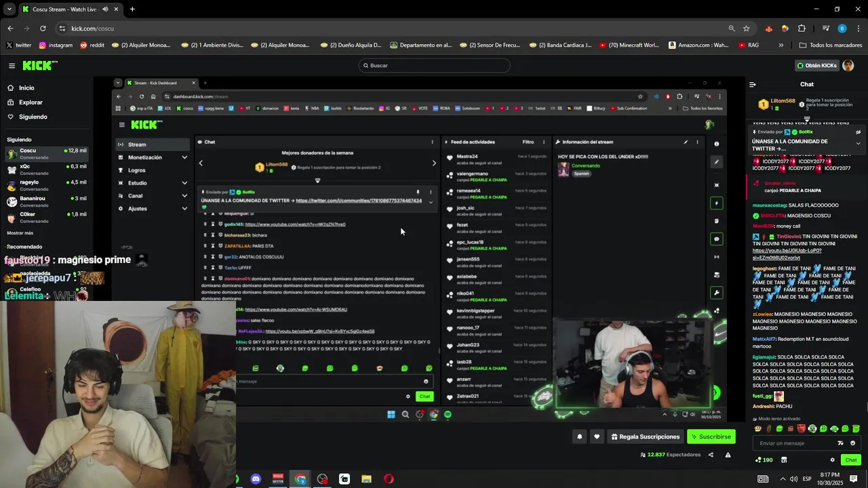Screen dimensions: 868x488
Task: Open the C0ker channel from followed list
Action: (x=46, y=218)
